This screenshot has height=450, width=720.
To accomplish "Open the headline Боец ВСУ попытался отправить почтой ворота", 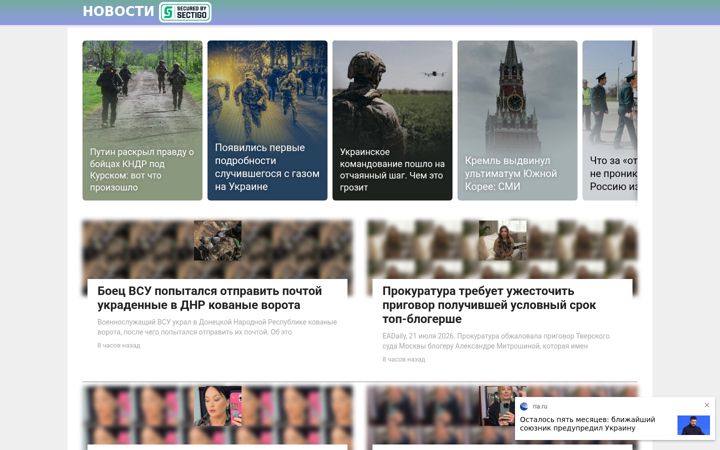I will click(209, 298).
